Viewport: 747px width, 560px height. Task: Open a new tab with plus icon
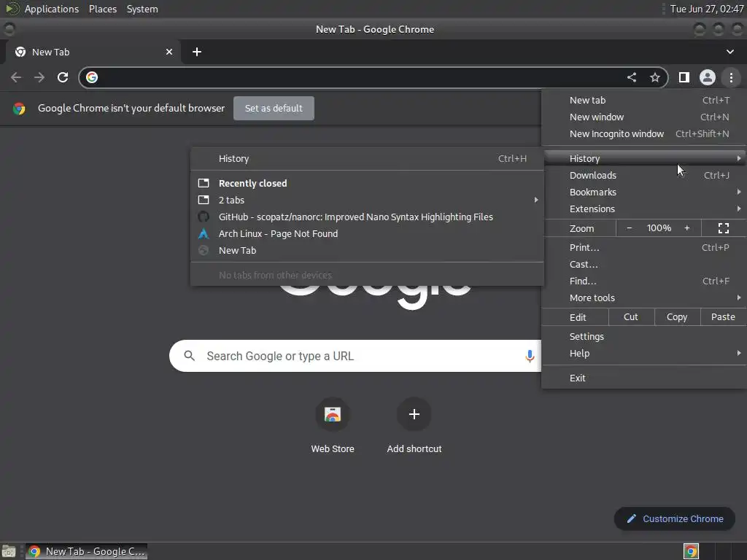click(x=197, y=52)
